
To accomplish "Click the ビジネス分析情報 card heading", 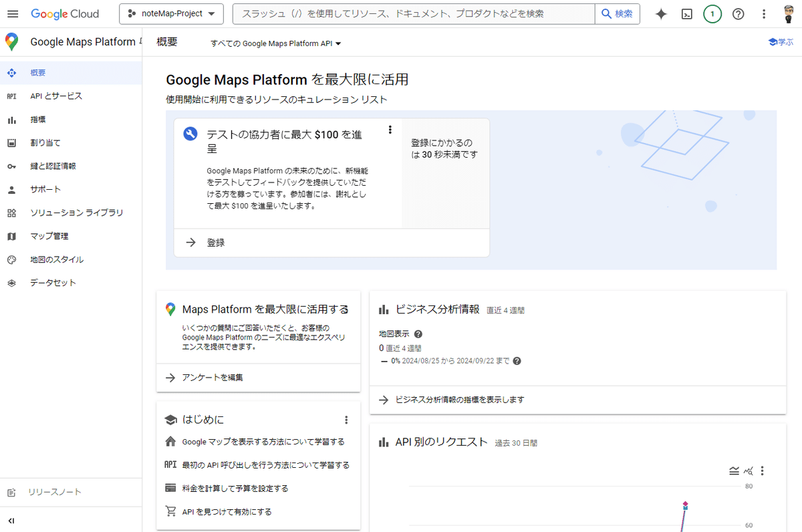I will click(x=437, y=309).
